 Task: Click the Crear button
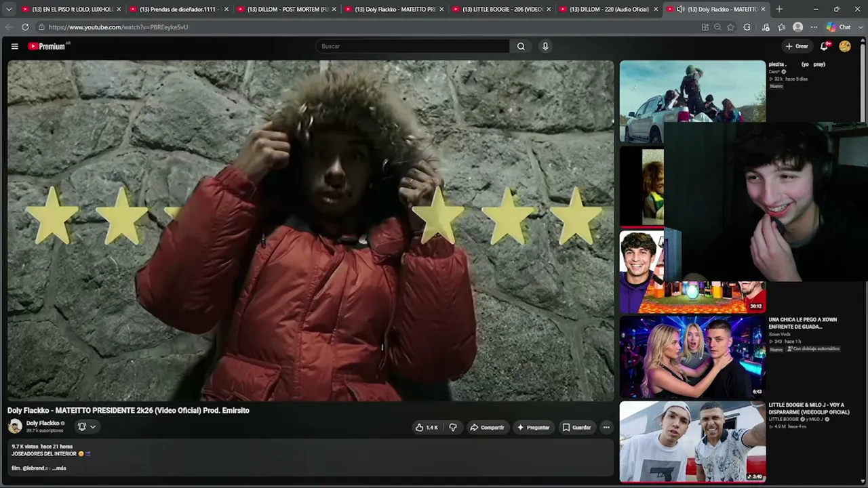797,46
